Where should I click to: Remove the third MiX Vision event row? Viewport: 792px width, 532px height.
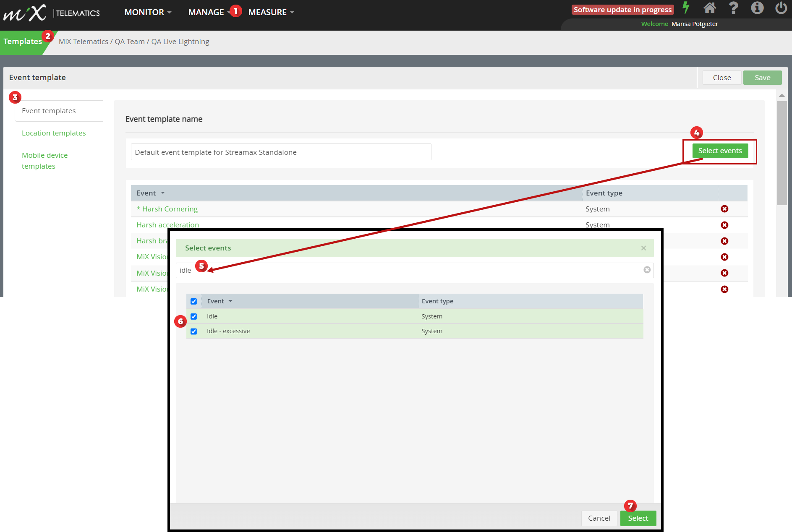(x=724, y=289)
